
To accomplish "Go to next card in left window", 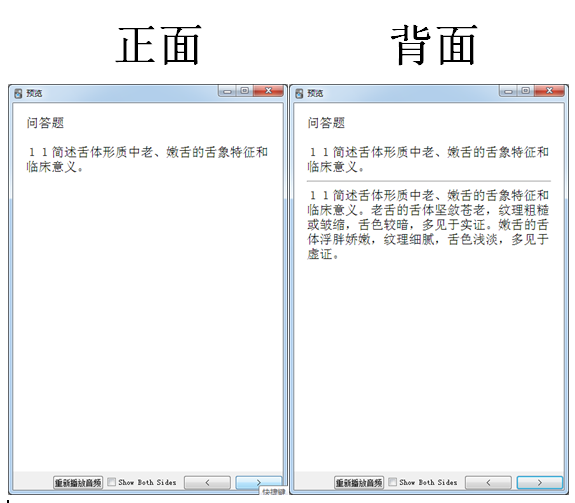I will pyautogui.click(x=259, y=483).
